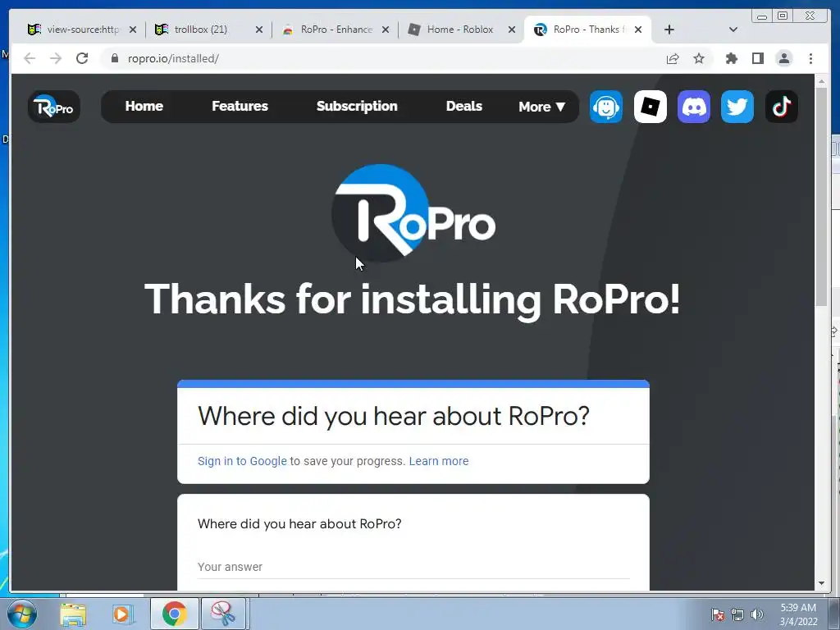This screenshot has width=840, height=630.
Task: Click the scrollbar down arrow
Action: (x=821, y=584)
